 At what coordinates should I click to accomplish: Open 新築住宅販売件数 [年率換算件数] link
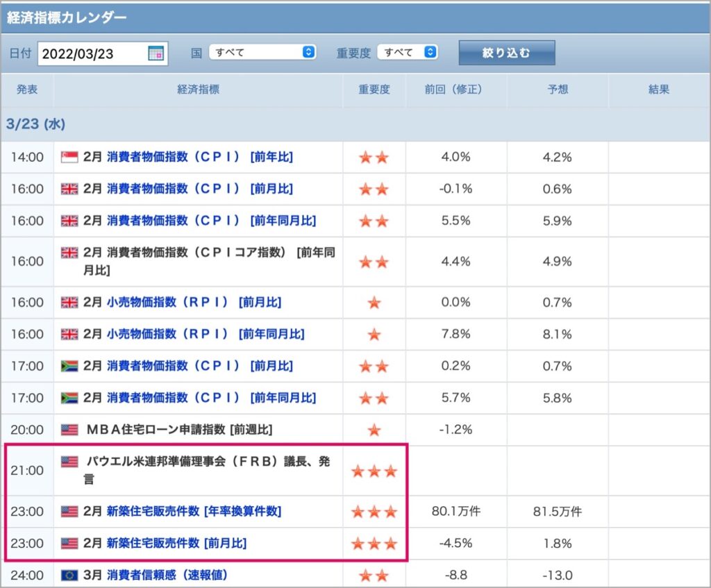[194, 511]
